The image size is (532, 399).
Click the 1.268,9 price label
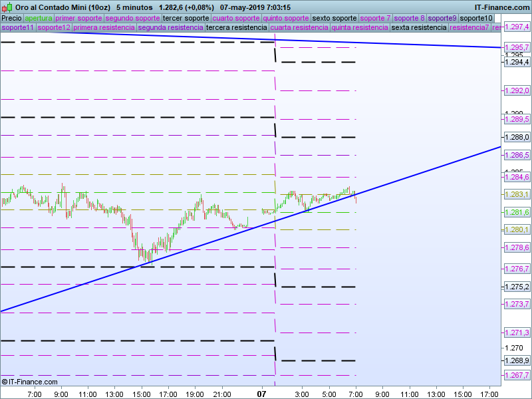click(517, 360)
